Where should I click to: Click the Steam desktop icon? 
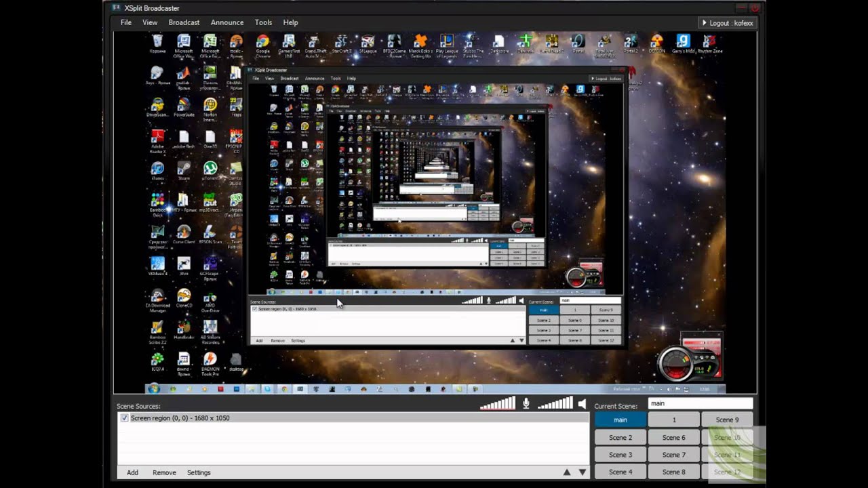tap(183, 170)
